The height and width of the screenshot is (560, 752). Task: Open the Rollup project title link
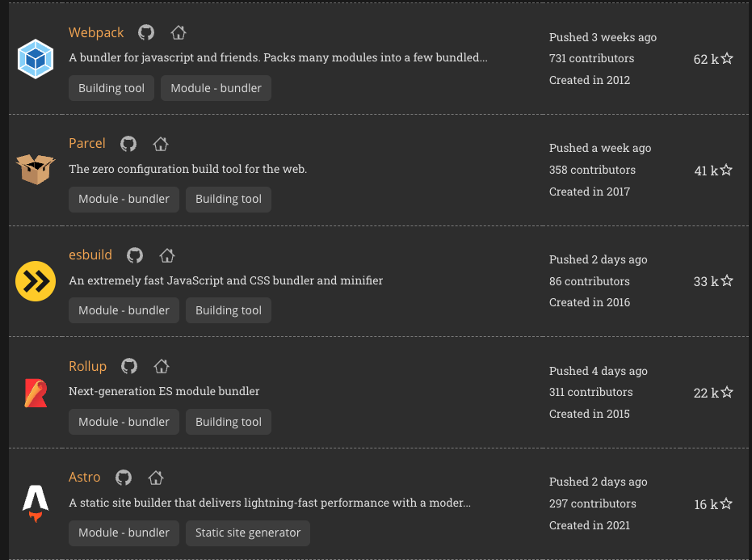point(88,366)
